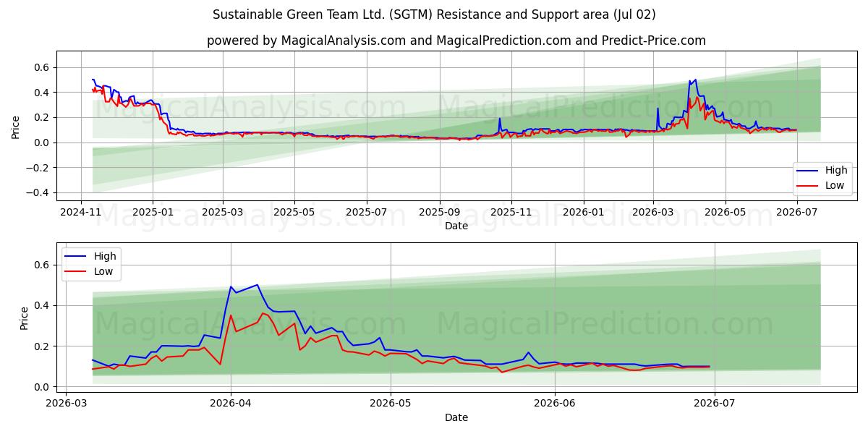This screenshot has height=434, width=868.
Task: Click the '−0.4' price tick on top chart
Action: tap(38, 193)
